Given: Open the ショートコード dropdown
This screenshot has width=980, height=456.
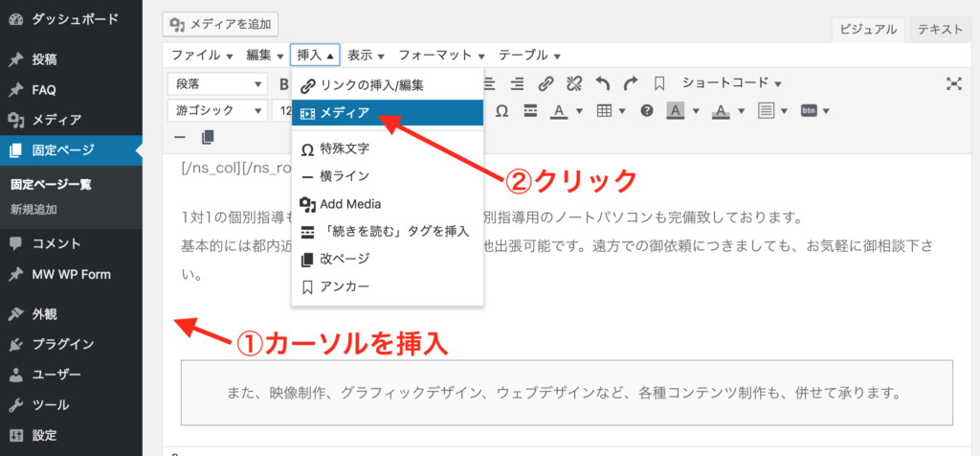Looking at the screenshot, I should coord(731,83).
